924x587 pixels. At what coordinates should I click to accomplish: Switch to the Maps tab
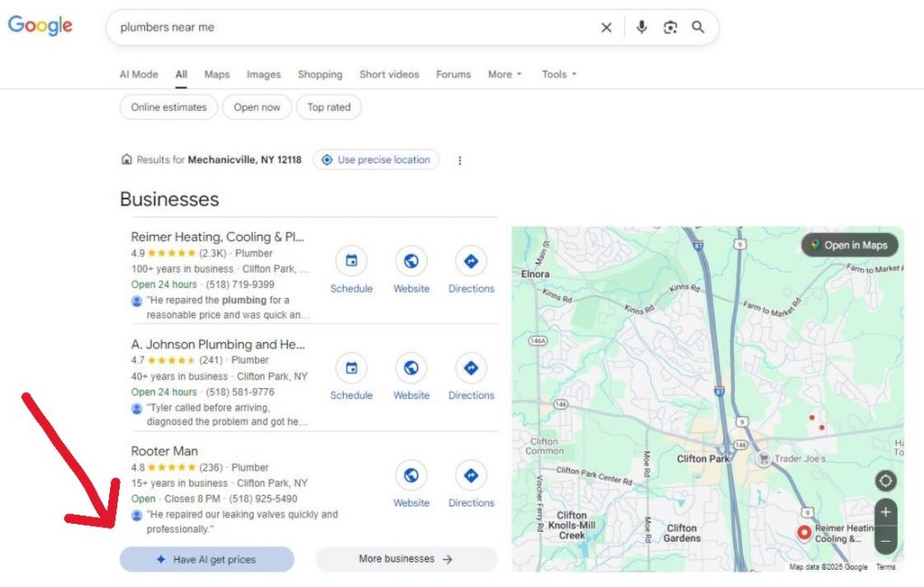[217, 74]
